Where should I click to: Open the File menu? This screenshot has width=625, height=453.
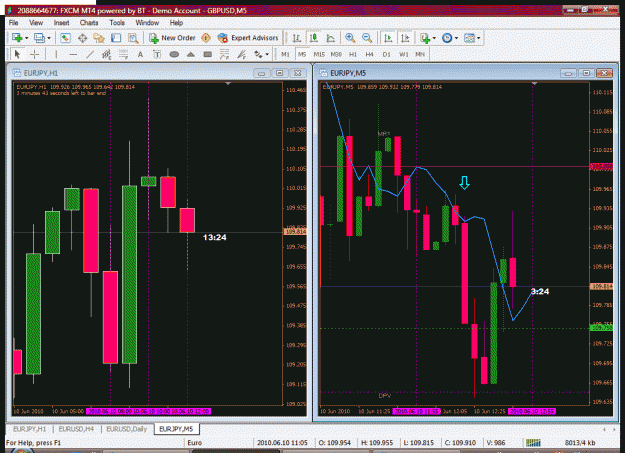point(14,23)
